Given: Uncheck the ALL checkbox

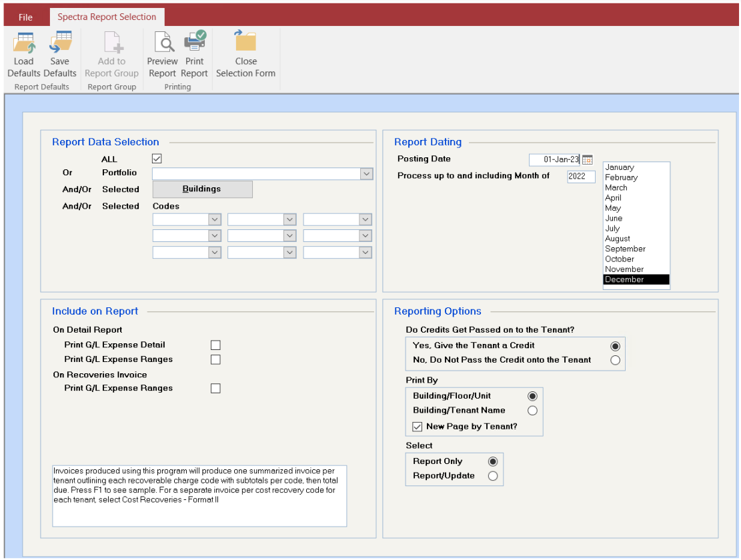Looking at the screenshot, I should point(157,159).
